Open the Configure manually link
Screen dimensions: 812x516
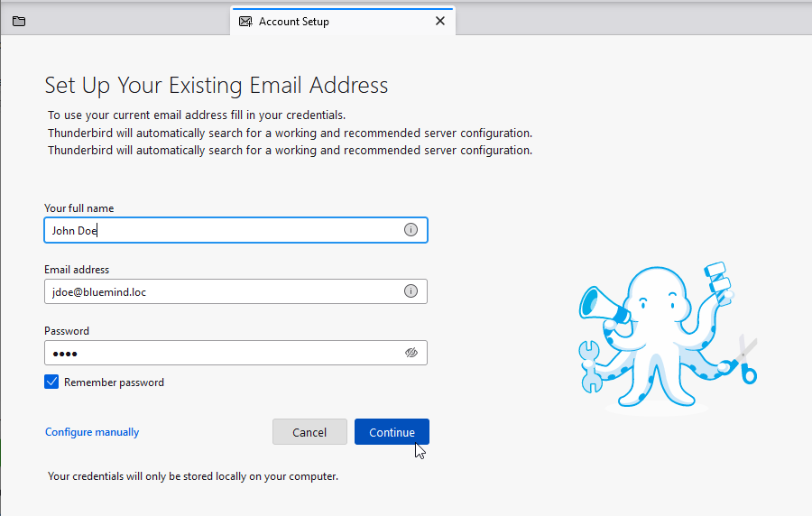(92, 432)
